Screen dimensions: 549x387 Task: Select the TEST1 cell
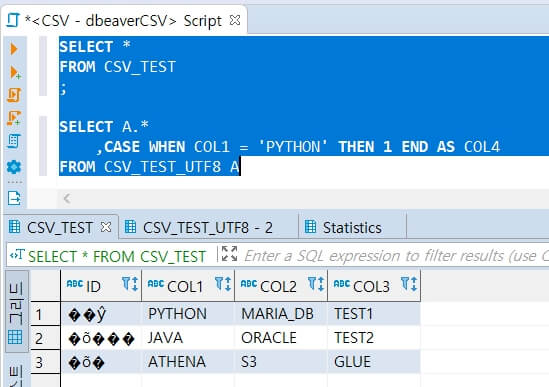(x=374, y=314)
